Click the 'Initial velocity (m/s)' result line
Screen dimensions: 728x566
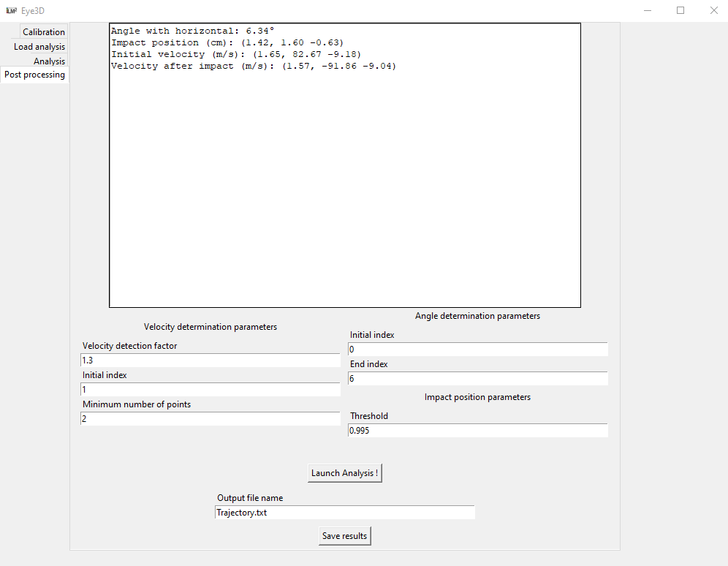(236, 54)
